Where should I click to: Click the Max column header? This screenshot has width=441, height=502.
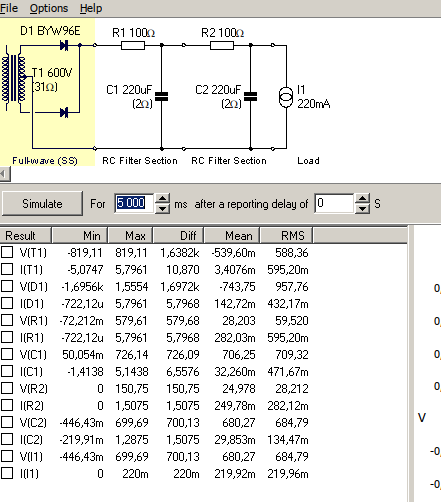(x=131, y=236)
